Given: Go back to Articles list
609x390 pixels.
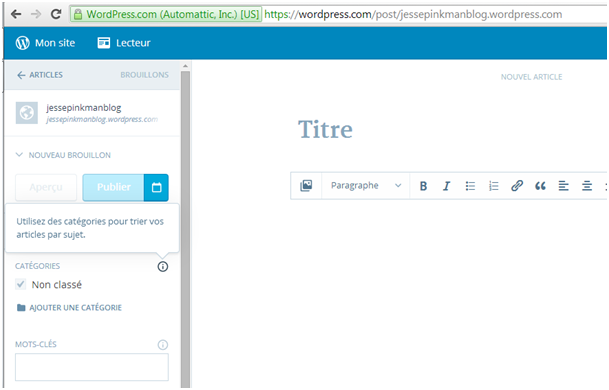Looking at the screenshot, I should (x=40, y=75).
